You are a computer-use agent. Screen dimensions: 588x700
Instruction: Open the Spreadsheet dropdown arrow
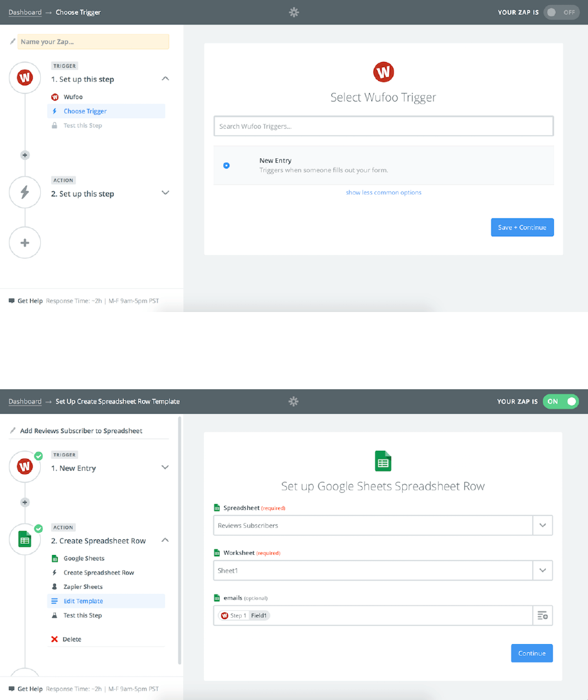tap(542, 525)
